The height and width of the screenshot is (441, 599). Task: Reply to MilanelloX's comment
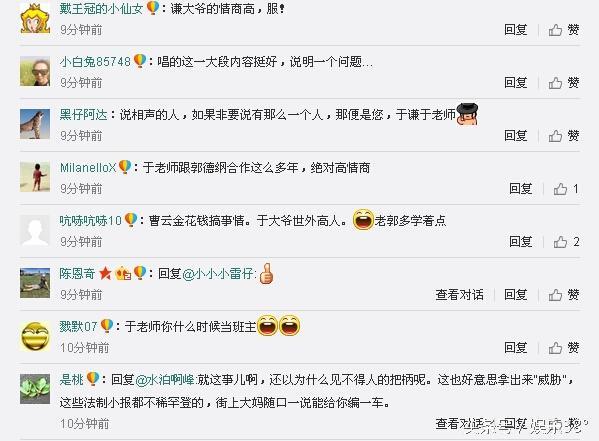tap(521, 189)
